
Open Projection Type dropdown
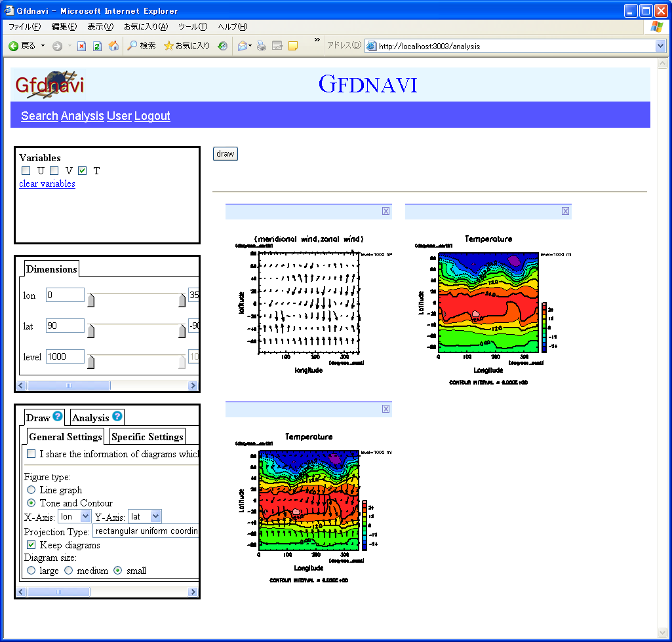[146, 531]
